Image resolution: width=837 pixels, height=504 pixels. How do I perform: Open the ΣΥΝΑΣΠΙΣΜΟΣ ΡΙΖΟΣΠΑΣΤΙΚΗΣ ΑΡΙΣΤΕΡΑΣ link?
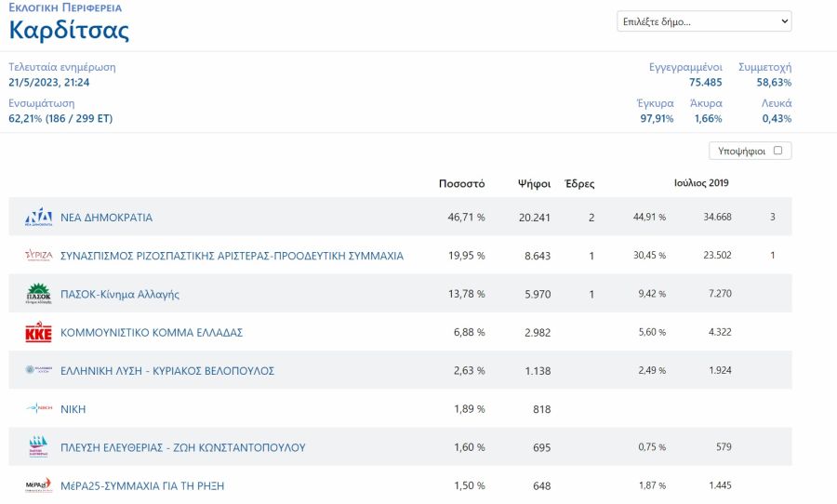(x=232, y=256)
